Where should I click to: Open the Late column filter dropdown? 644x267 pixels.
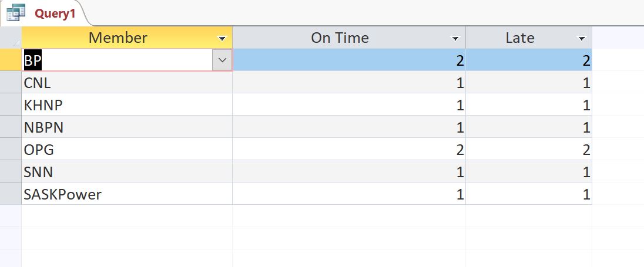(582, 38)
